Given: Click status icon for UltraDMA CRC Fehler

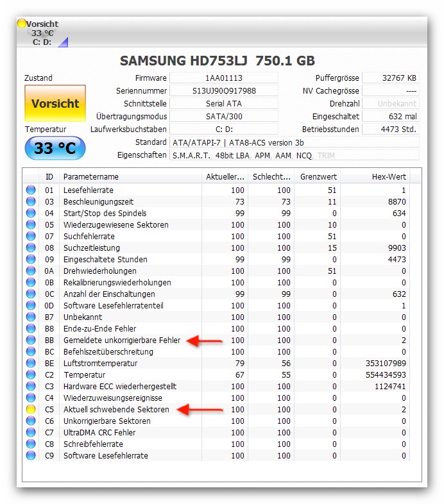Looking at the screenshot, I should coord(31,432).
